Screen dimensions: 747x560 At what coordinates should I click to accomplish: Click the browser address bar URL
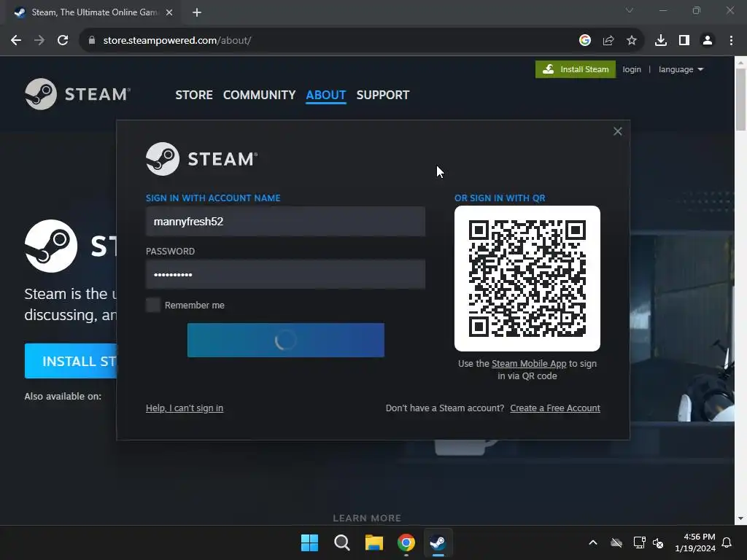pyautogui.click(x=177, y=41)
